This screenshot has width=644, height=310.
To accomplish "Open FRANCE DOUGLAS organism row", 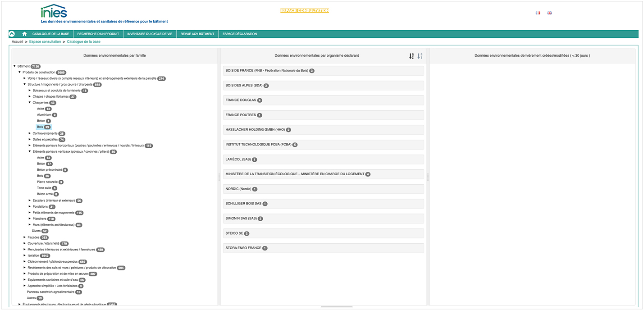I will [324, 100].
